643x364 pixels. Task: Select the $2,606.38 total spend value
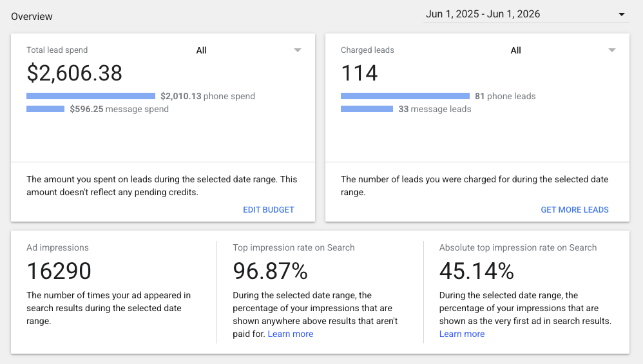pos(74,73)
